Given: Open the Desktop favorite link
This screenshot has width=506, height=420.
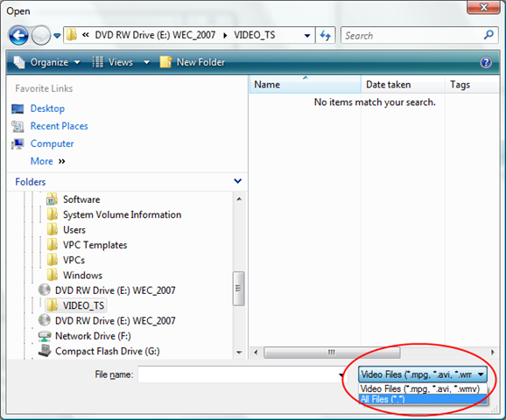Looking at the screenshot, I should tap(47, 108).
